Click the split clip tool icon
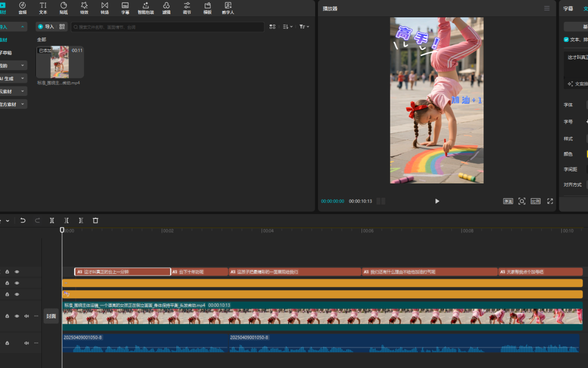The image size is (588, 368). pos(52,220)
